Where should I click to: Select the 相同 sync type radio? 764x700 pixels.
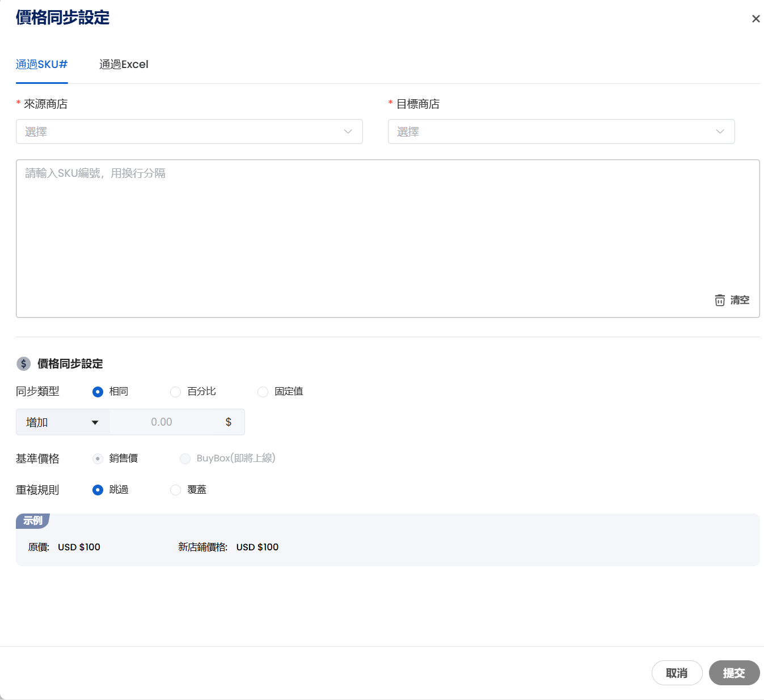coord(98,392)
